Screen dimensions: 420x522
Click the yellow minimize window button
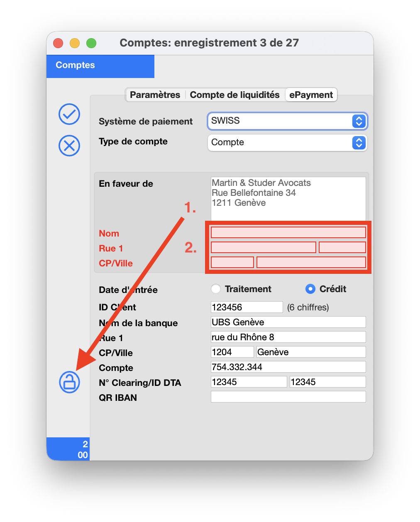tap(75, 43)
